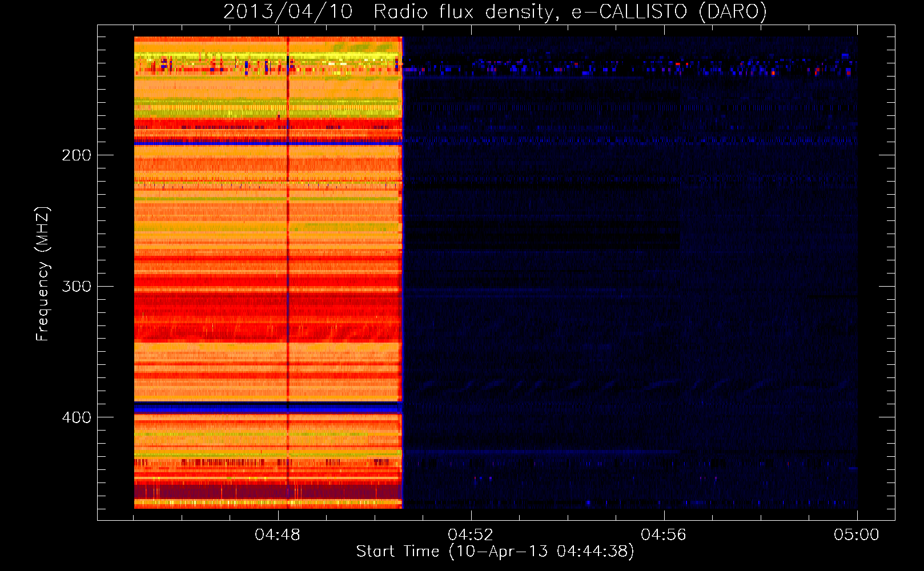Click the 400 frequency axis label
Screen dimensions: 924x571
click(77, 417)
